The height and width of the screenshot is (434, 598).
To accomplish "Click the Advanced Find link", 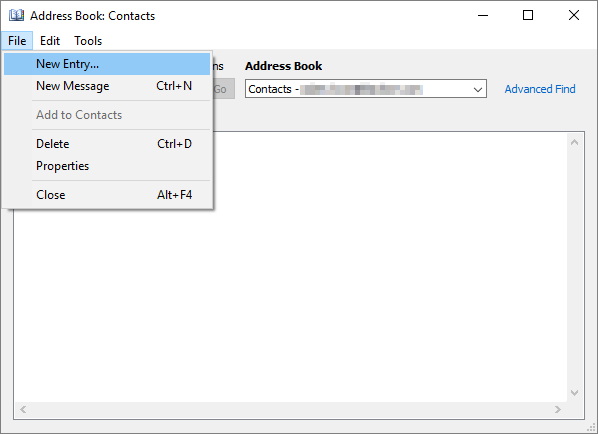I will click(540, 89).
